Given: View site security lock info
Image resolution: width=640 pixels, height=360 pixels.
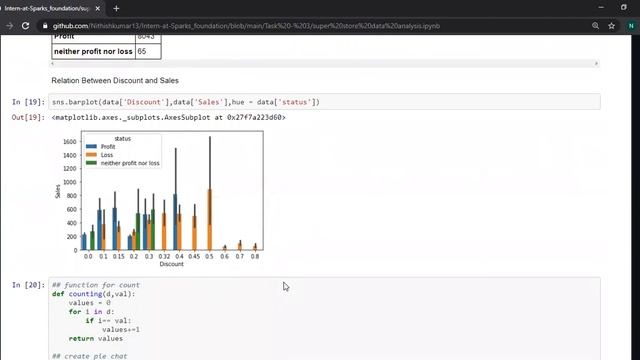Looking at the screenshot, I should coord(45,26).
